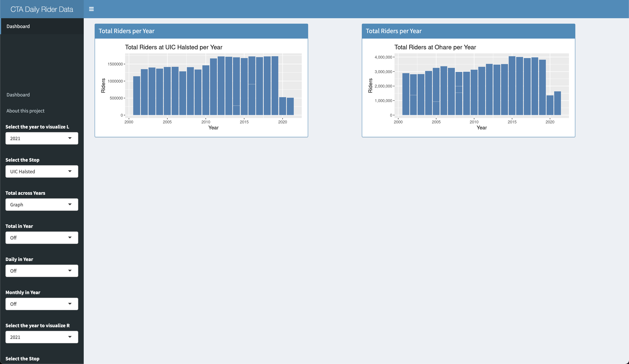Expand the Total across Years dropdown
This screenshot has width=629, height=364.
[x=42, y=204]
